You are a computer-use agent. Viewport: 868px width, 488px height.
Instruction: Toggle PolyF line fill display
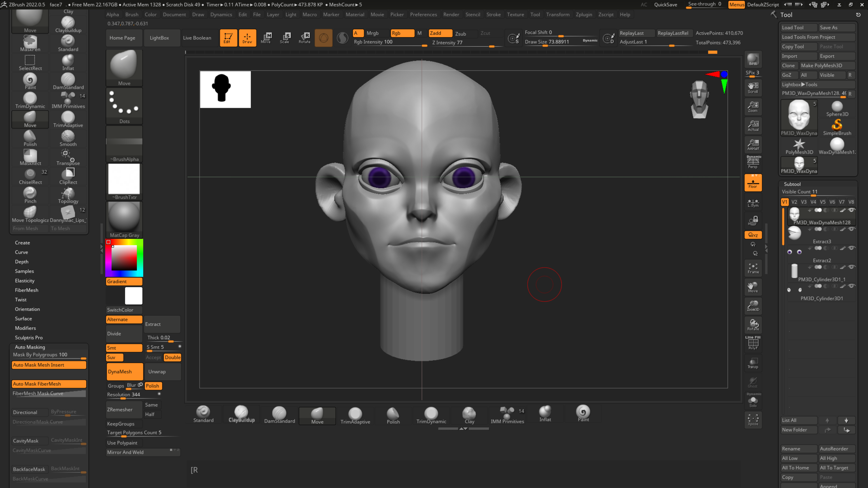[753, 343]
